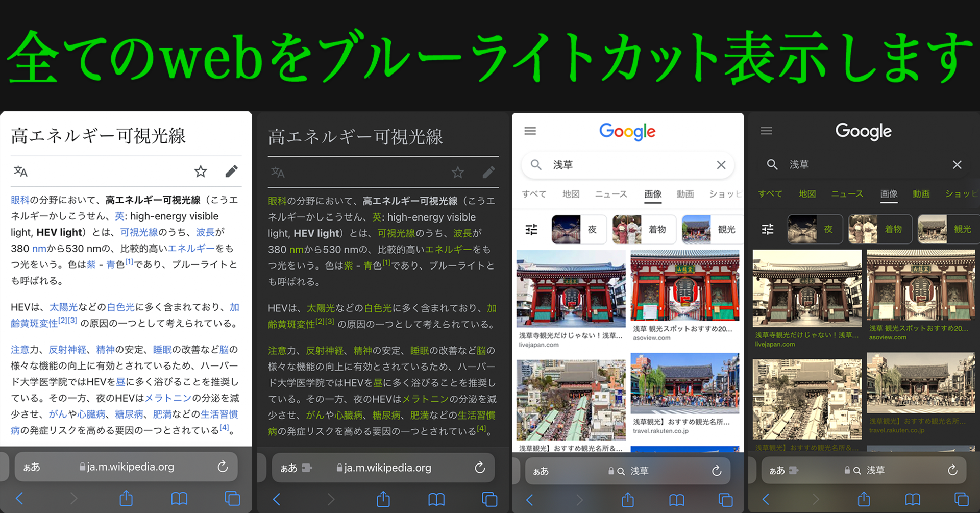This screenshot has width=980, height=513.
Task: Reload the dark Wikipedia page in Safari
Action: (480, 468)
